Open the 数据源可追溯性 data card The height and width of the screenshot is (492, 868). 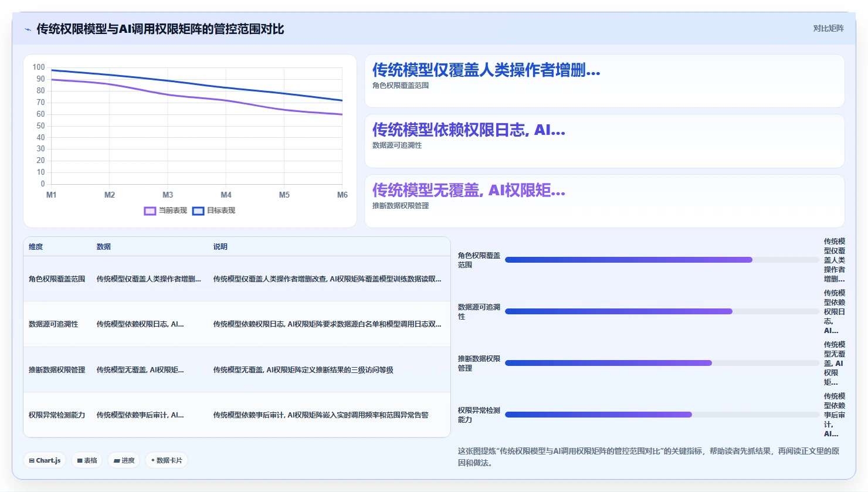click(605, 141)
